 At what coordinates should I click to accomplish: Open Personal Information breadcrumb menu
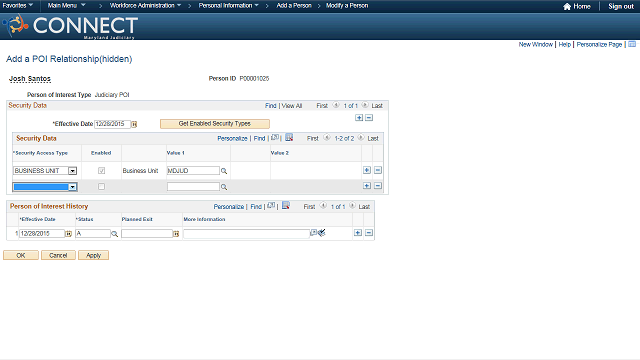click(229, 5)
